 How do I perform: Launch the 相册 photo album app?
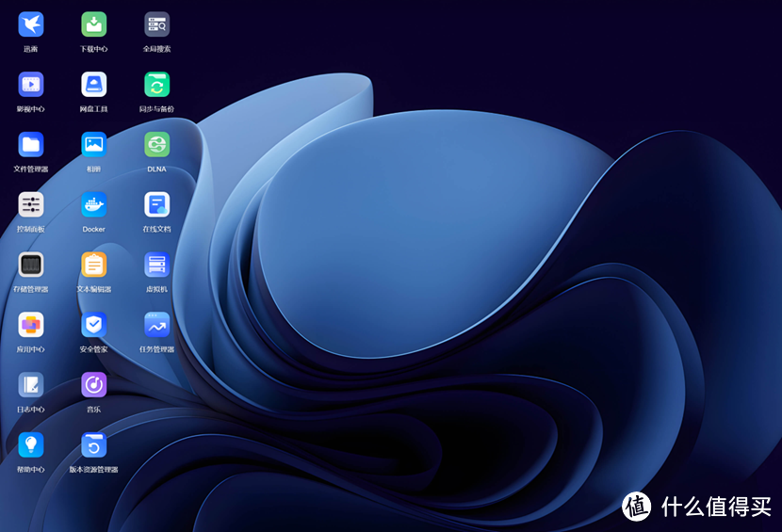[94, 145]
